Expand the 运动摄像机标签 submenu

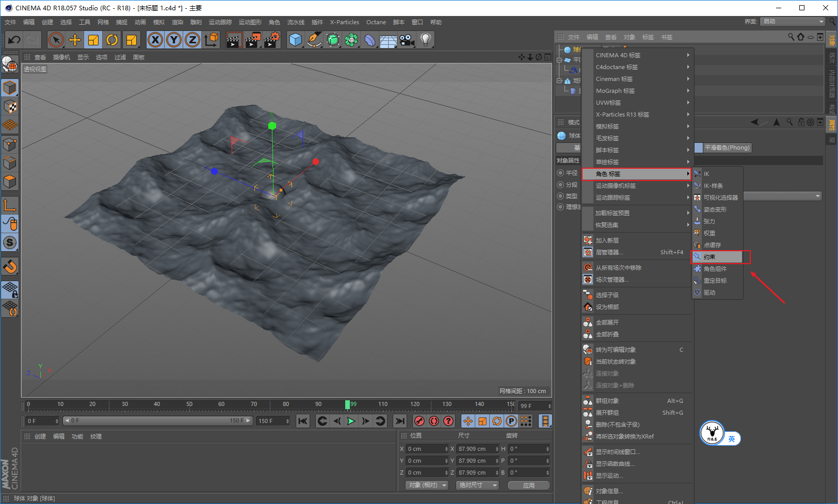click(x=637, y=186)
